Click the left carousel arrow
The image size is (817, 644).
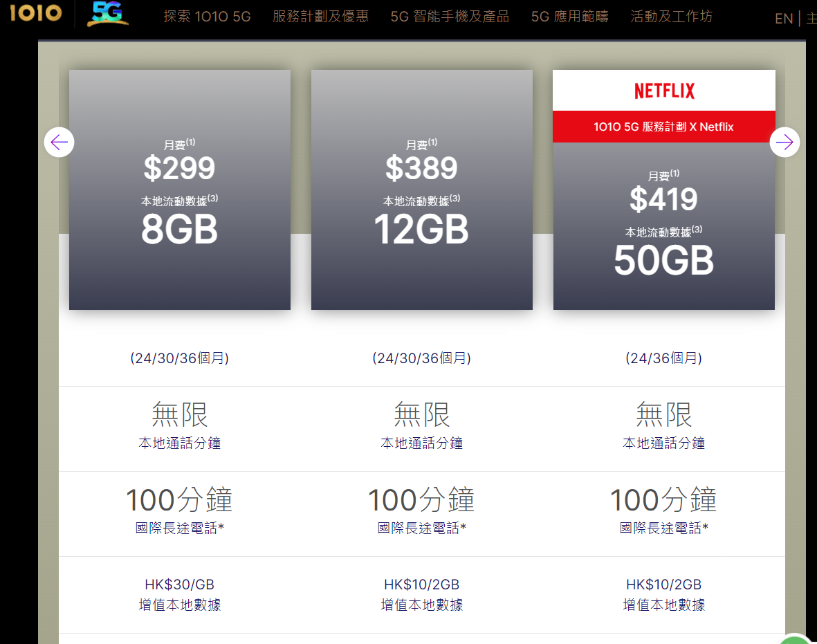[59, 142]
